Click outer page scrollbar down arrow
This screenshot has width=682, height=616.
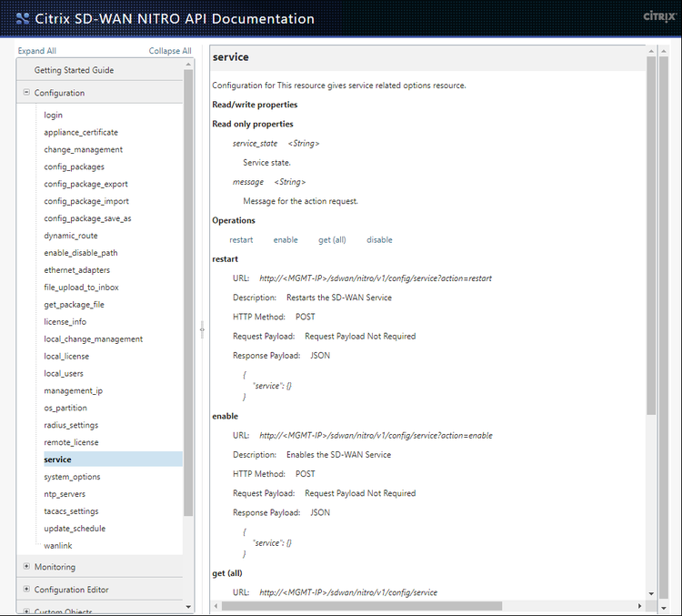tap(663, 608)
